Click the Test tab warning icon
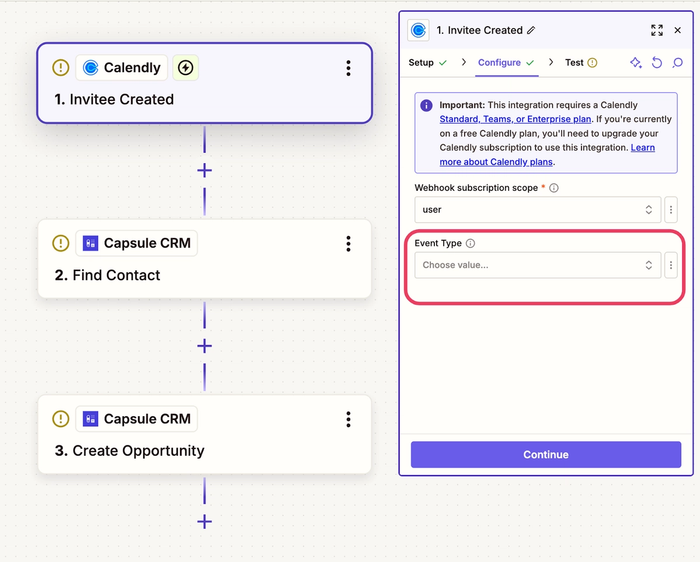The image size is (700, 562). click(x=592, y=62)
